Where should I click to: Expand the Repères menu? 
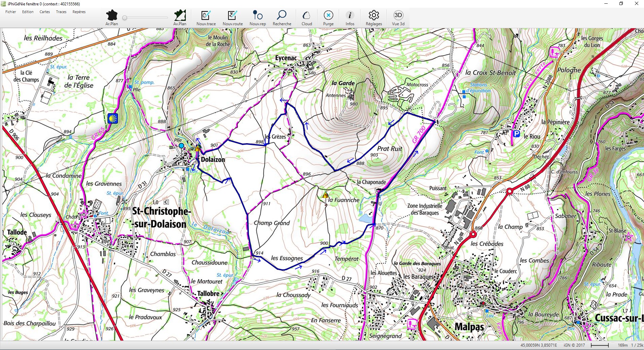click(x=79, y=12)
